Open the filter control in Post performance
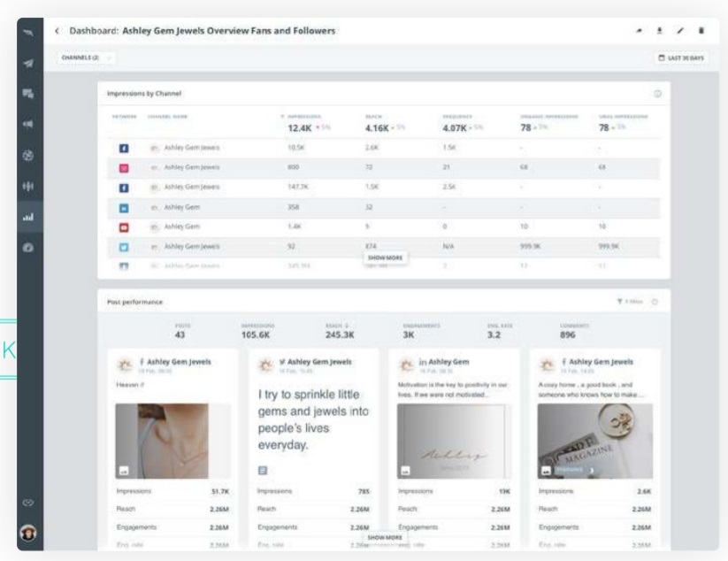This screenshot has height=561, width=728. click(630, 302)
